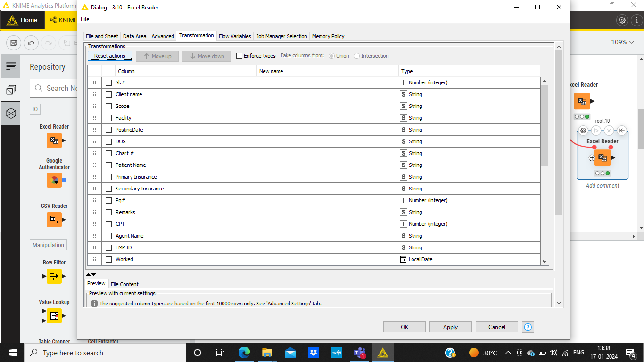The height and width of the screenshot is (362, 644).
Task: Tick the checkbox for Patient Name column
Action: point(108,165)
